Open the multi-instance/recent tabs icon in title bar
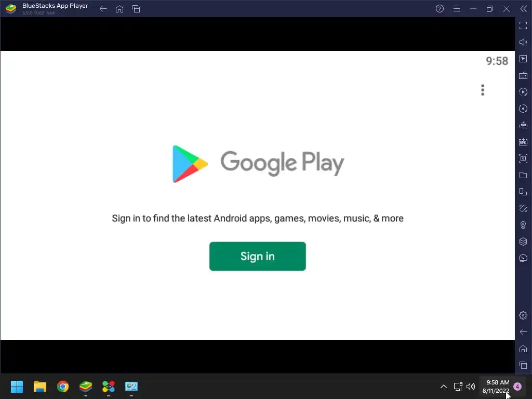Screen dimensions: 532x399 point(136,9)
